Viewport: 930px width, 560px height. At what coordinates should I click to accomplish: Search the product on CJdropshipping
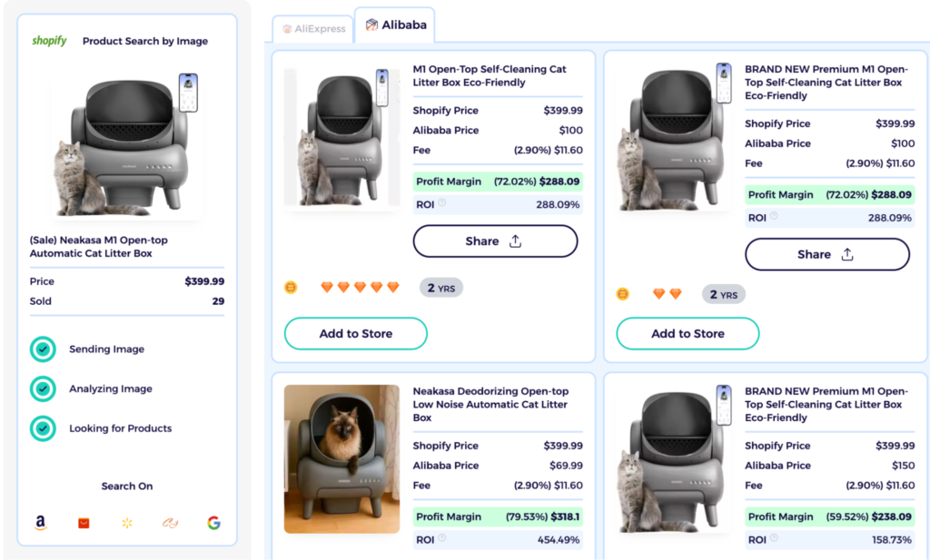(x=170, y=523)
